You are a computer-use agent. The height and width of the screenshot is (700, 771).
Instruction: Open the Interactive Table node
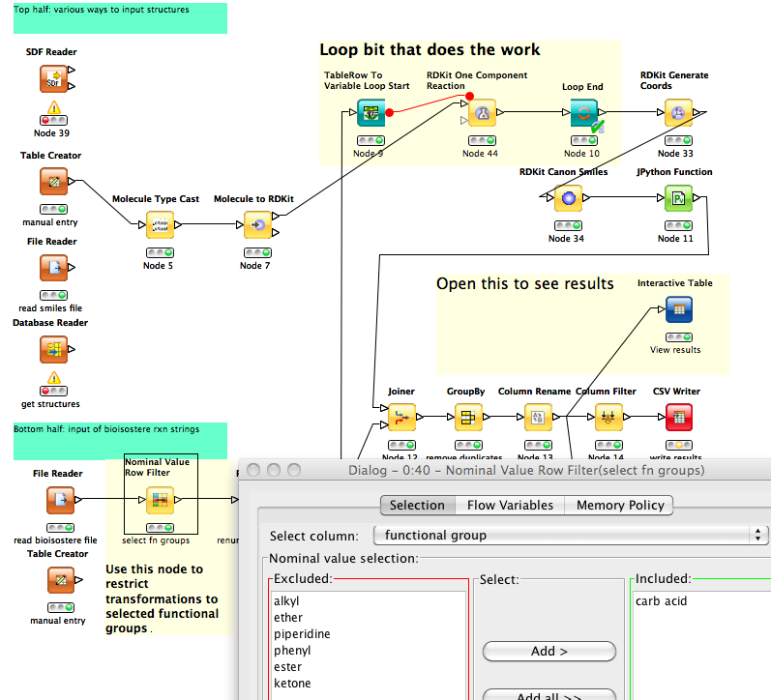(678, 309)
